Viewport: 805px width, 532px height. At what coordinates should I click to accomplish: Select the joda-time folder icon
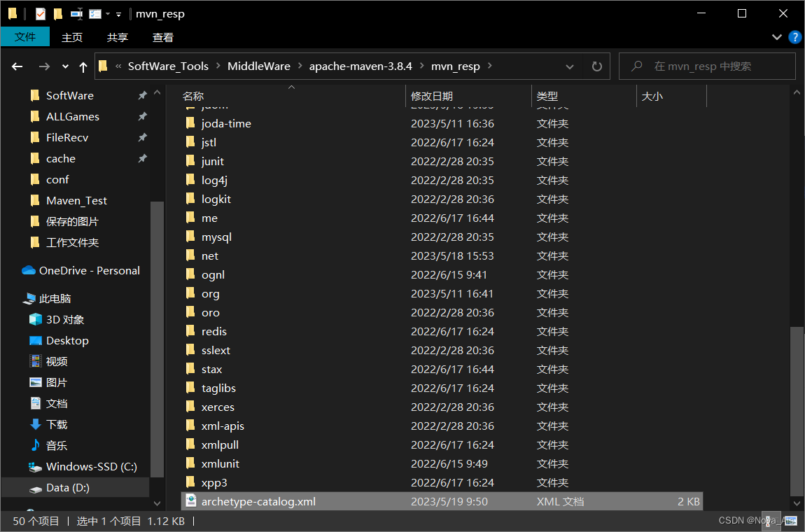pyautogui.click(x=190, y=123)
